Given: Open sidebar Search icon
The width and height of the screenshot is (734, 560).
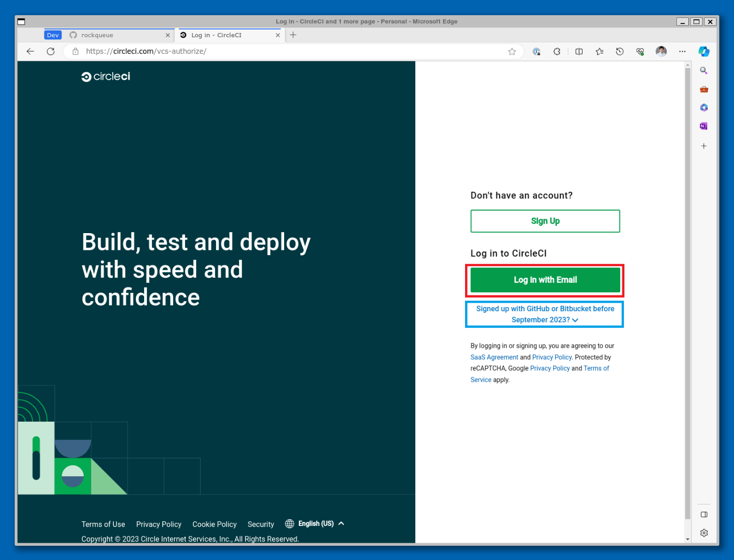Looking at the screenshot, I should (704, 71).
